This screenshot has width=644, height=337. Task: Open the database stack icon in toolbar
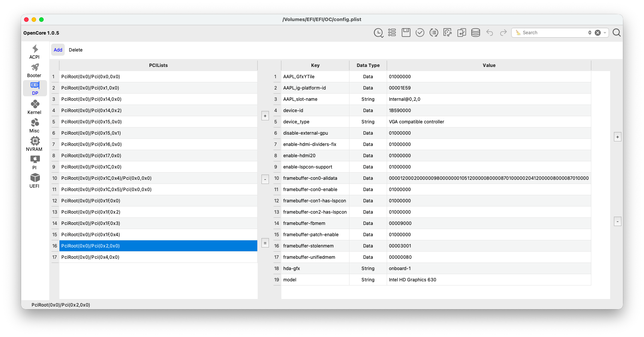[x=475, y=33]
